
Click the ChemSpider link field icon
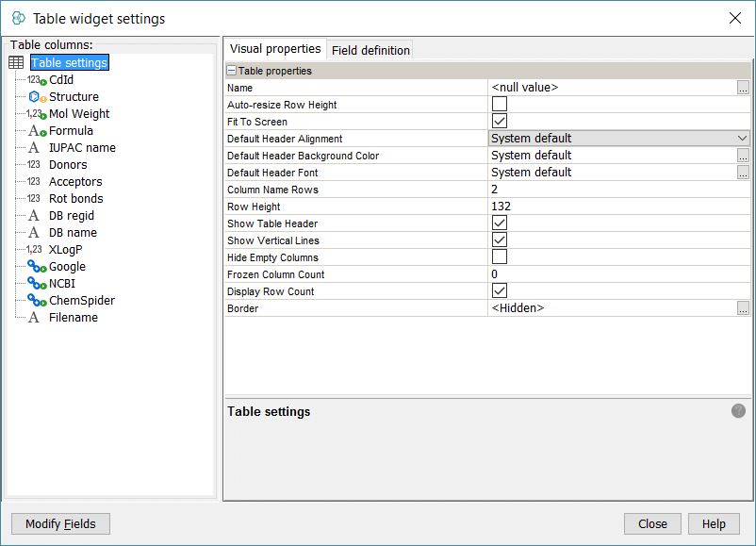click(x=37, y=301)
